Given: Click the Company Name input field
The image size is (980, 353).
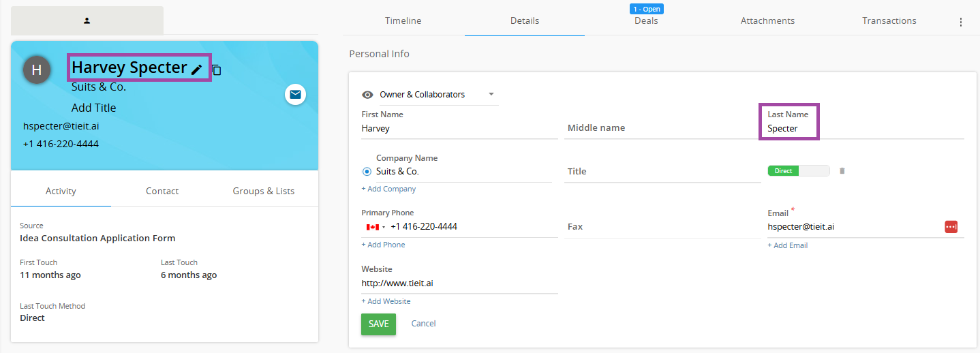Looking at the screenshot, I should 463,172.
